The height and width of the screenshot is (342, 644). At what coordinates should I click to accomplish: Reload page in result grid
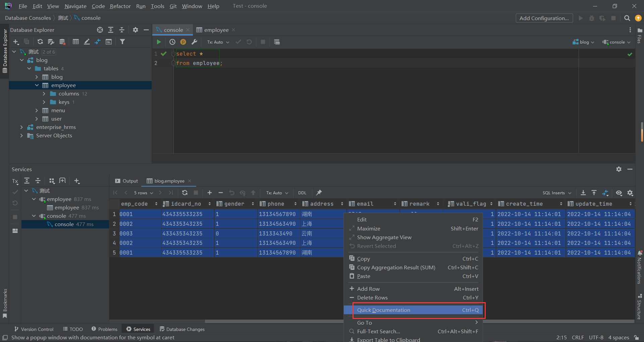(184, 193)
